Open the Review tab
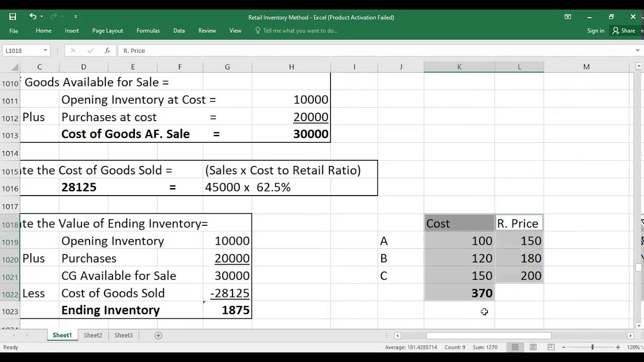The width and height of the screenshot is (644, 362). click(x=207, y=31)
